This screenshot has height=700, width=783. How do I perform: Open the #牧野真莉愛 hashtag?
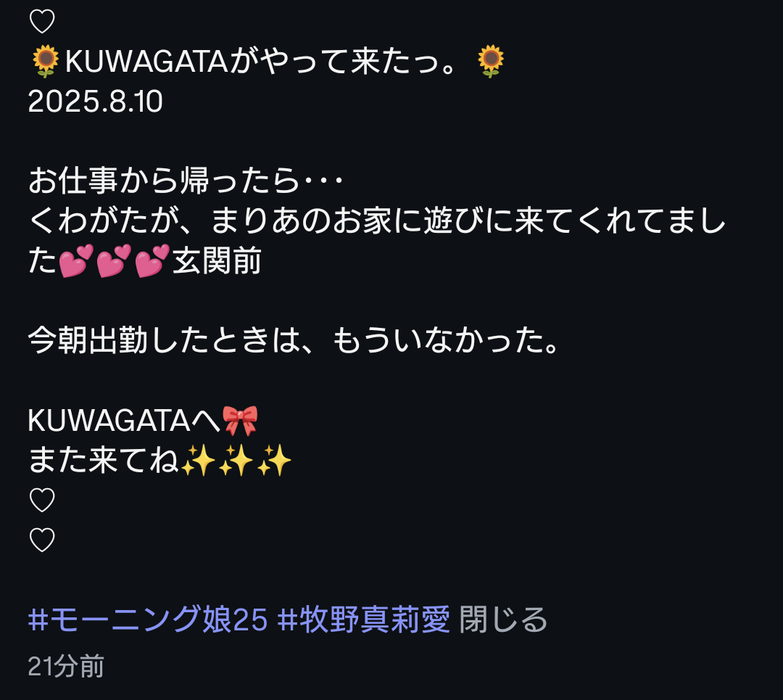(363, 619)
